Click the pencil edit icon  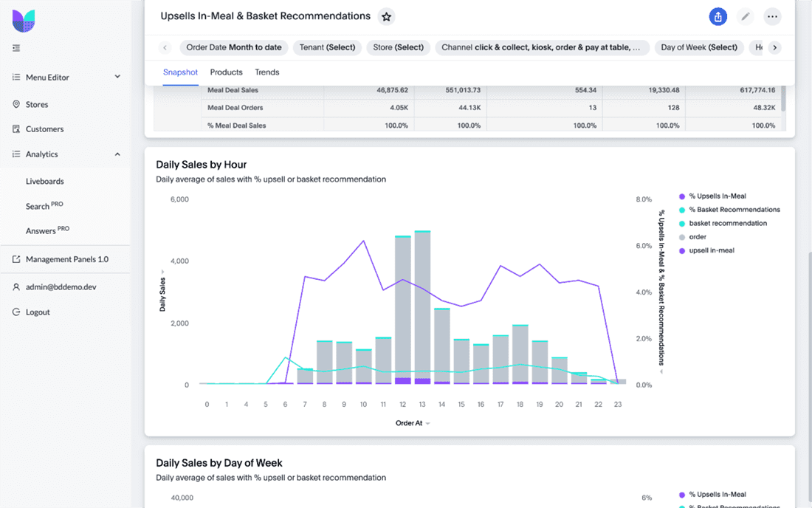pyautogui.click(x=746, y=16)
